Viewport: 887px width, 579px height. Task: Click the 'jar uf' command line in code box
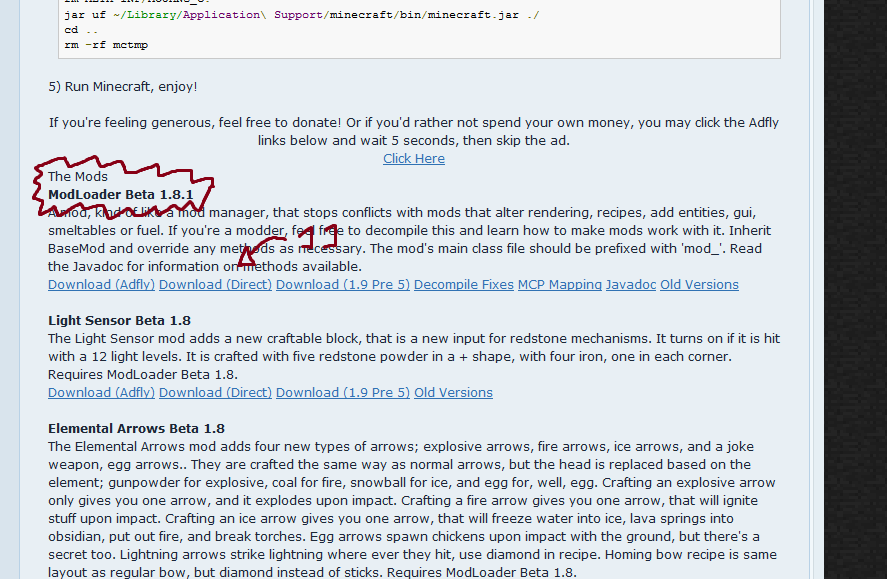coord(300,15)
